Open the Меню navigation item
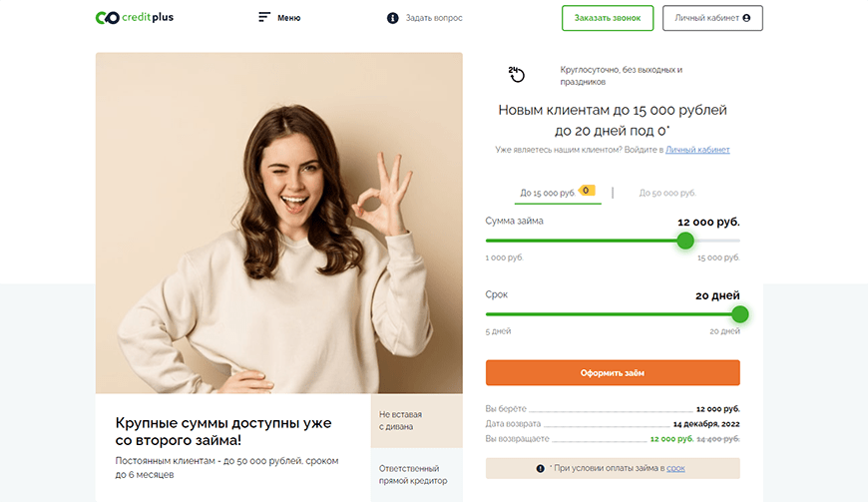 (x=288, y=18)
